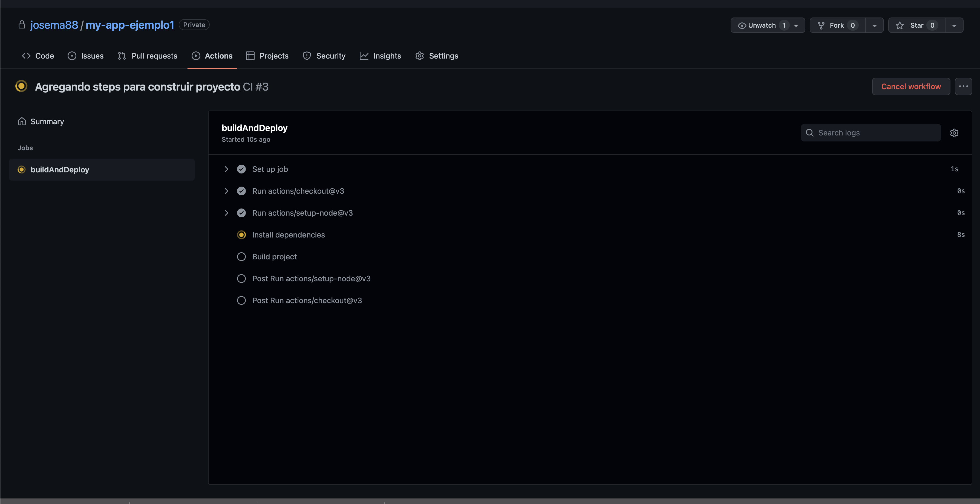Click the buildAndDeploy job status icon
The image size is (980, 504).
pyautogui.click(x=22, y=170)
